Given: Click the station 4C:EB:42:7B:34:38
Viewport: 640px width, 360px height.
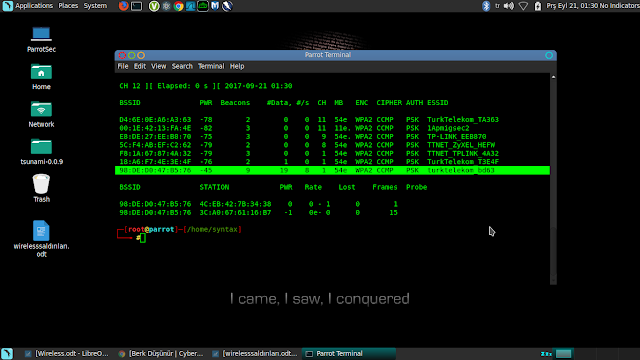Looking at the screenshot, I should [x=235, y=204].
